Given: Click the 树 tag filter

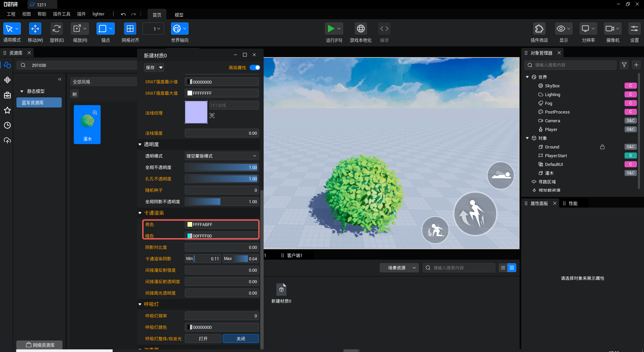Looking at the screenshot, I should point(74,94).
